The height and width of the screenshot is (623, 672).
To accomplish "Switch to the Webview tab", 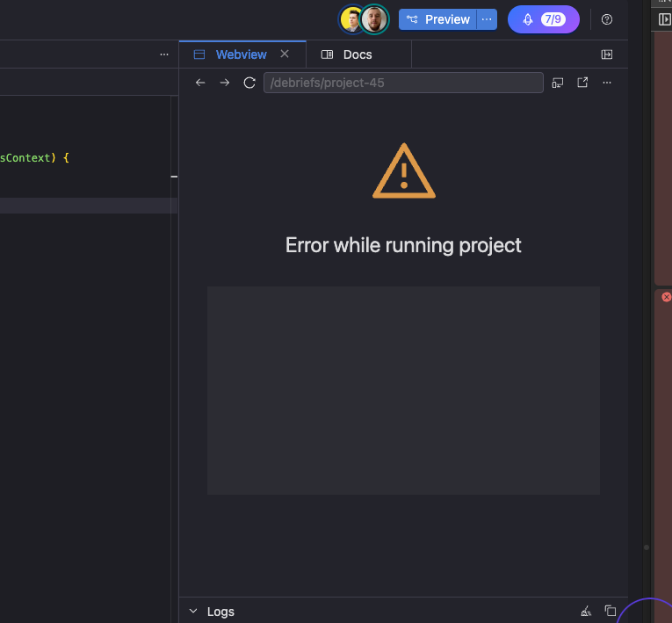I will tap(241, 54).
